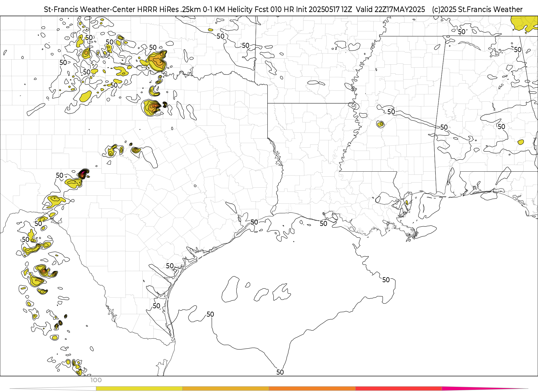
Task: Click the "St-Francis Weather-Center" title text
Action: (x=89, y=10)
